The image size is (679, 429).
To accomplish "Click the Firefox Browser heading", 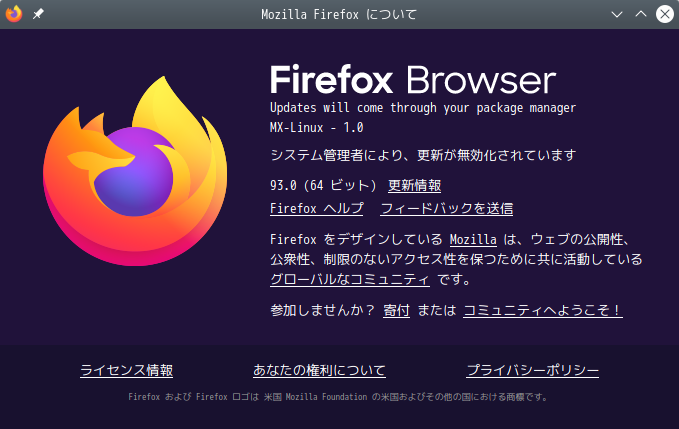I will click(413, 80).
